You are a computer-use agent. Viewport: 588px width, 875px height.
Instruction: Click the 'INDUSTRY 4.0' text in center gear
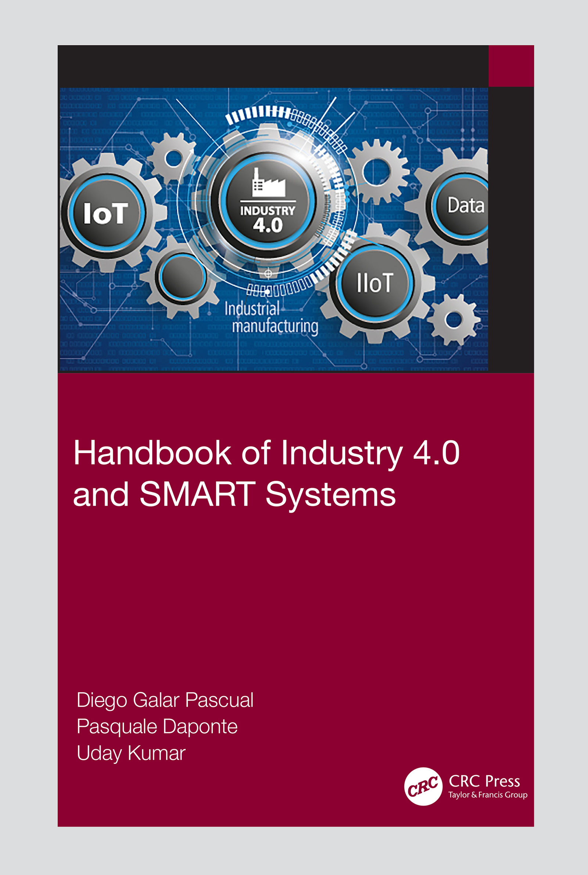[x=268, y=219]
